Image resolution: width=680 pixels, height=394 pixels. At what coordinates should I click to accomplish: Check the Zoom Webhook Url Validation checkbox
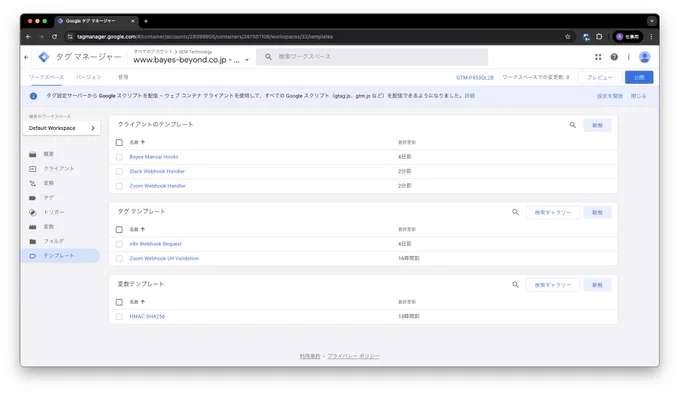tap(119, 258)
